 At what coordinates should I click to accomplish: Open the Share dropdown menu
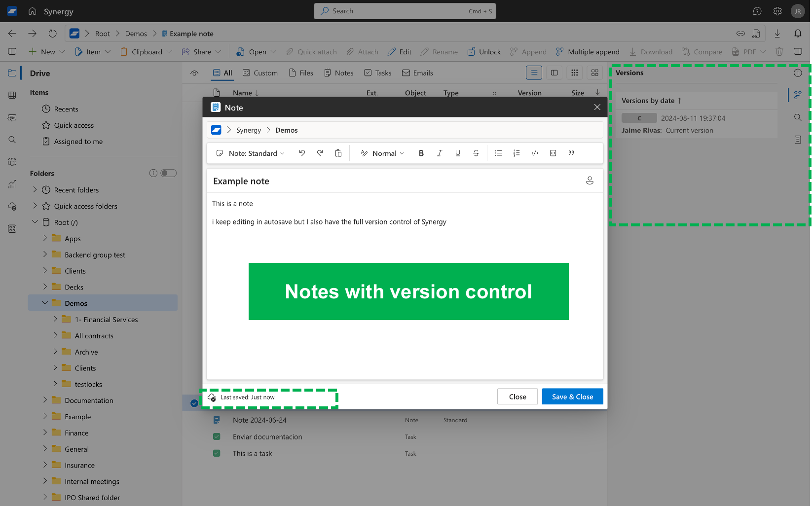click(x=202, y=52)
